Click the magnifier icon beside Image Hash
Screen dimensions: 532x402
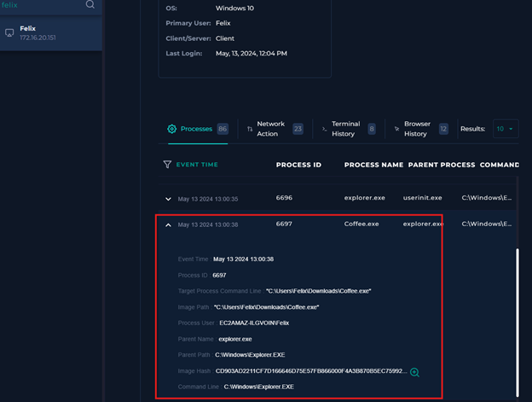click(414, 372)
